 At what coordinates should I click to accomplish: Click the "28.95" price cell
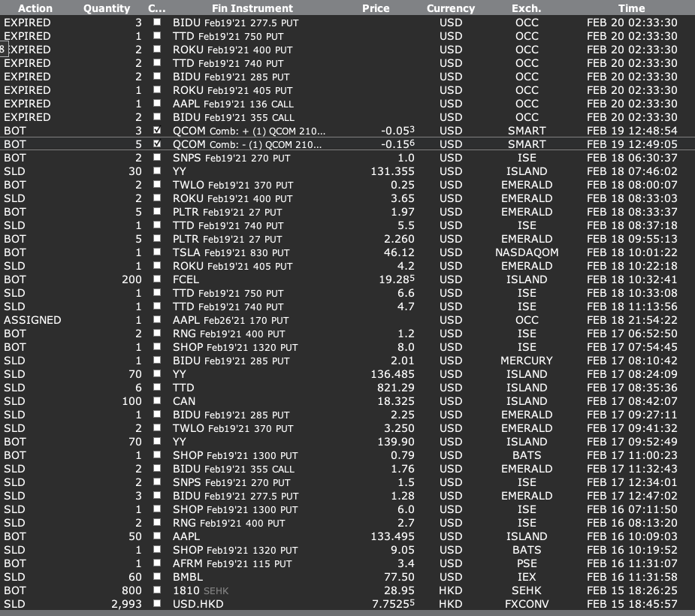click(399, 590)
